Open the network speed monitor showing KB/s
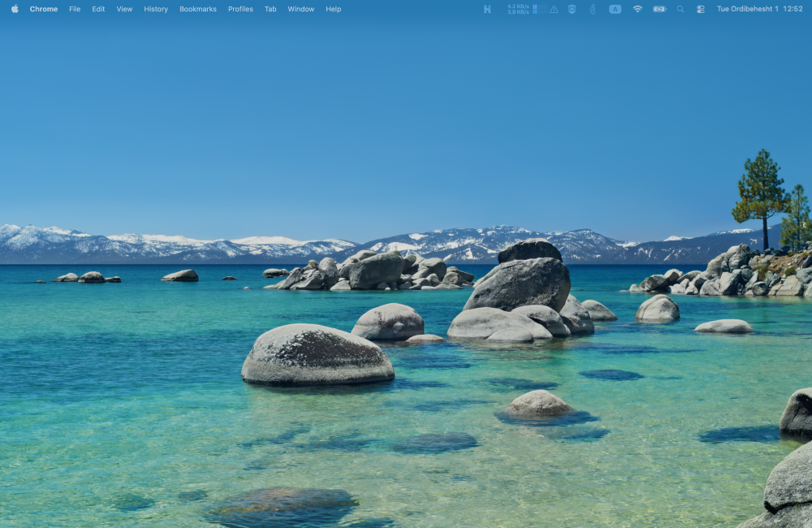This screenshot has height=528, width=812. click(x=518, y=9)
